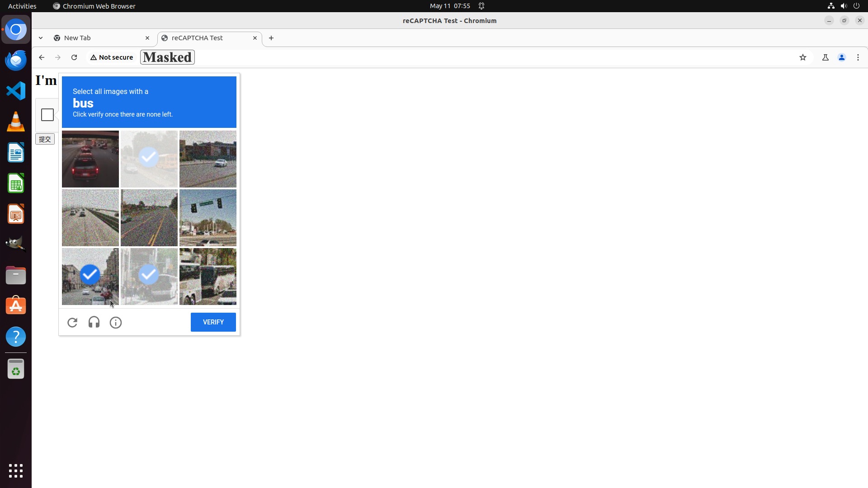Open the Chromium three-dot menu
This screenshot has width=868, height=488.
858,57
